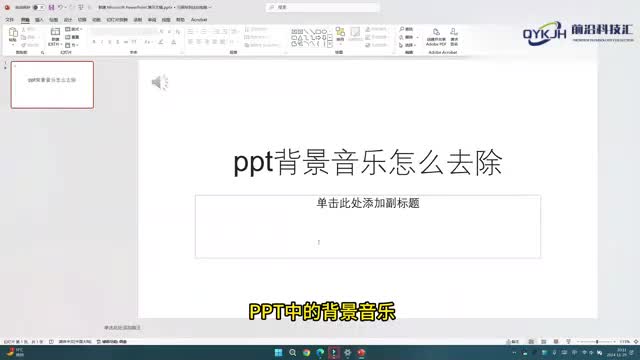Switch to the 设计 (Design) ribbon tab
The height and width of the screenshot is (360, 640).
68,20
